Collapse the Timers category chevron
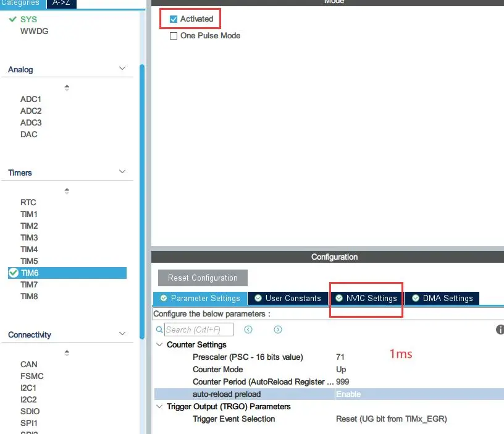 (122, 172)
